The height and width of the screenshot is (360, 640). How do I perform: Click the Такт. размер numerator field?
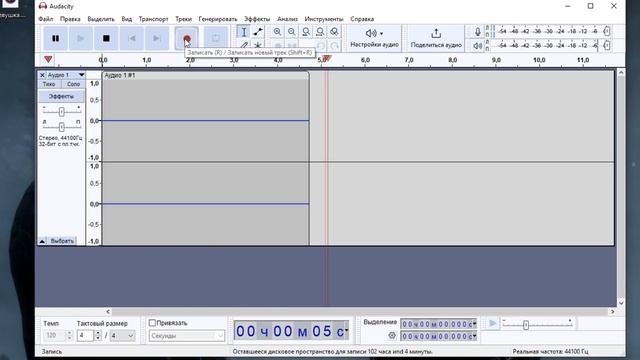[85, 336]
